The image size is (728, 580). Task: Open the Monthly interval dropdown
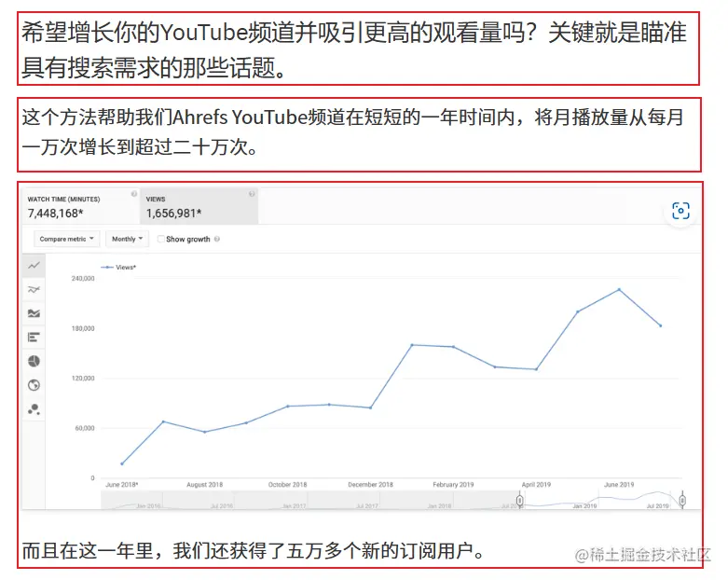[x=127, y=239]
